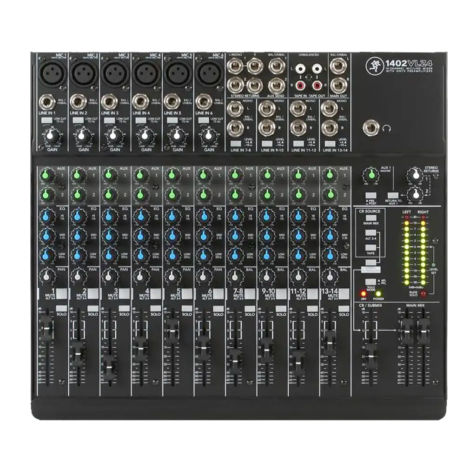The height and width of the screenshot is (476, 476).
Task: Select the LINE IN 5 quarter-inch jack
Action: point(172,102)
